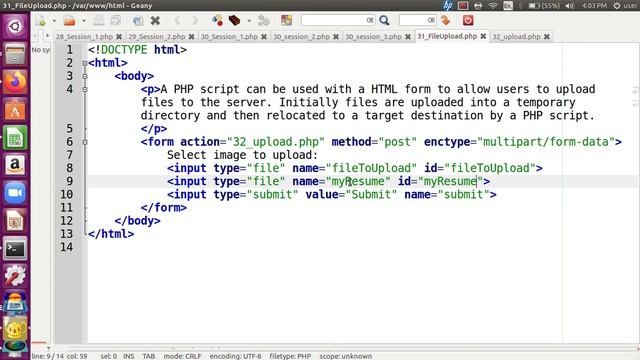Viewport: 640px width, 360px height.
Task: Create a new file from toolbar
Action: click(41, 20)
